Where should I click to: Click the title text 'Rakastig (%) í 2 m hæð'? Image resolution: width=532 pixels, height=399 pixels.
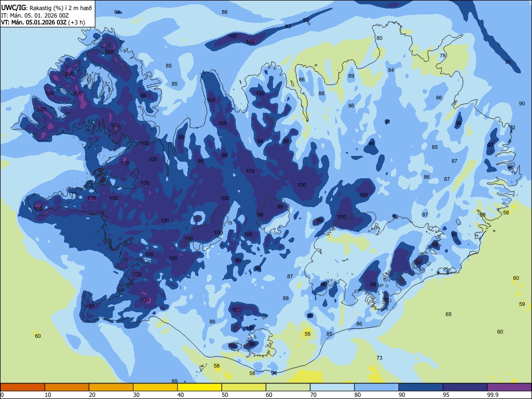(61, 8)
